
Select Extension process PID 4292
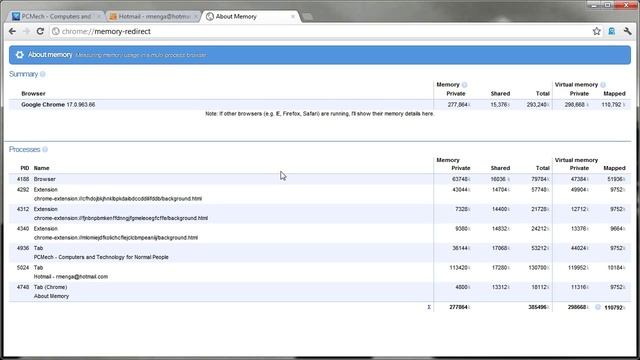tap(320, 194)
